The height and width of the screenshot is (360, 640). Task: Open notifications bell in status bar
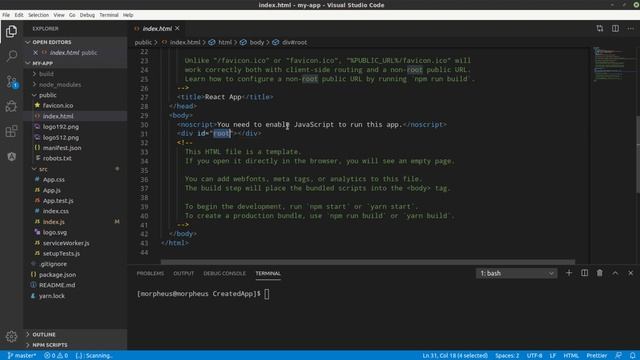[632, 356]
